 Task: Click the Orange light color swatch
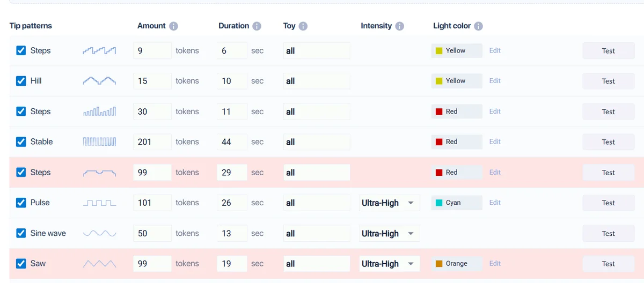pyautogui.click(x=439, y=264)
